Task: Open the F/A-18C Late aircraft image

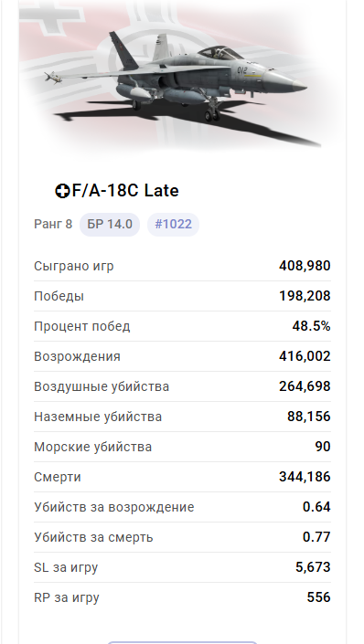Action: click(182, 78)
